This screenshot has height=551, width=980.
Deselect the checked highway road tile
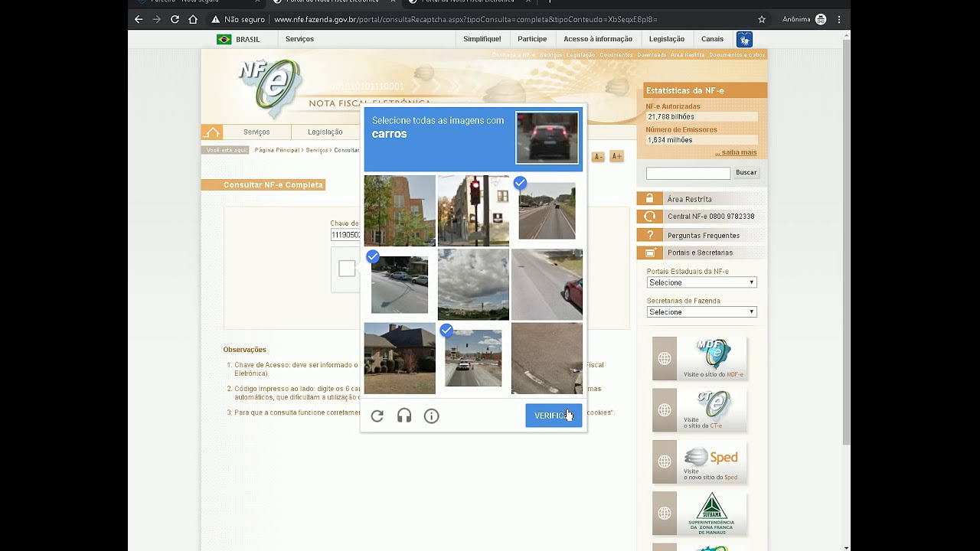click(547, 210)
